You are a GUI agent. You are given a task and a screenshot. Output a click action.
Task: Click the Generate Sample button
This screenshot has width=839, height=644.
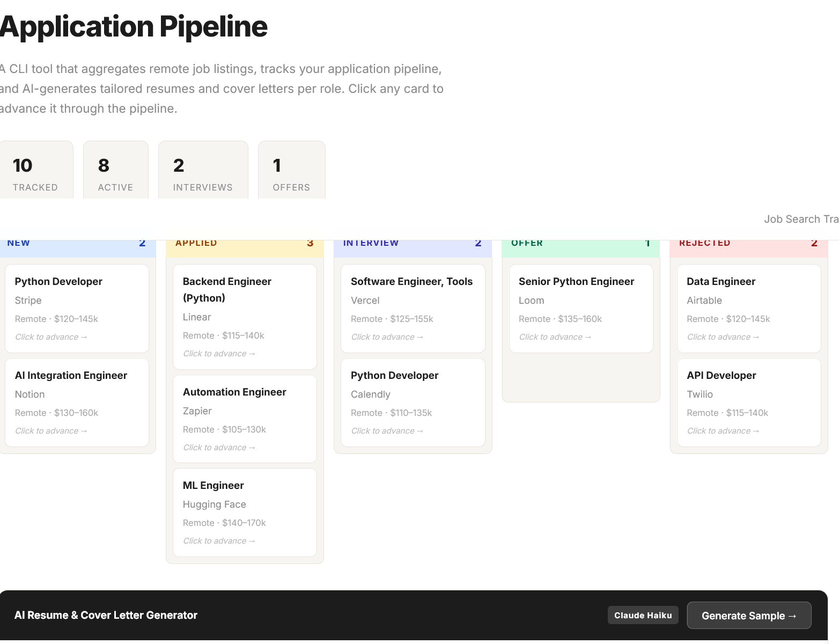[748, 616]
